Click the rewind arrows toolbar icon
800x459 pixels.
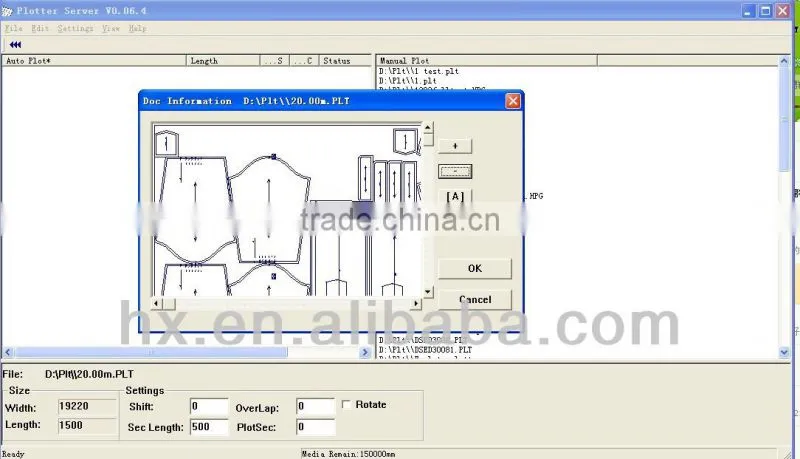(x=15, y=45)
